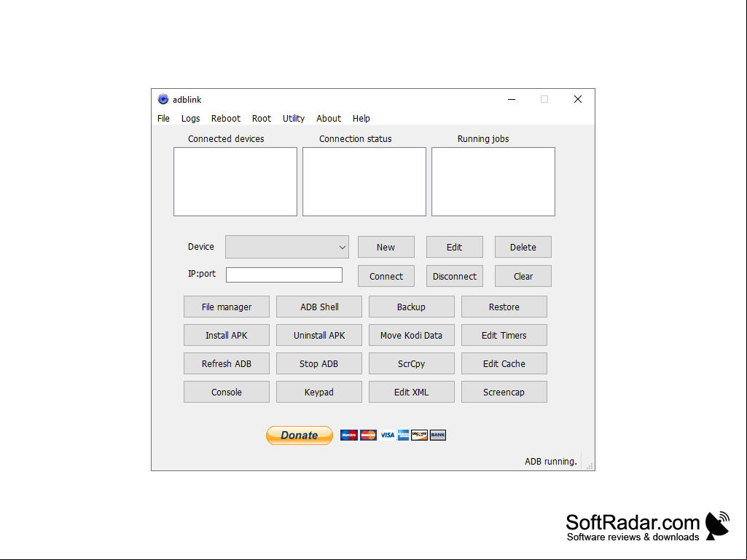This screenshot has height=560, width=747.
Task: Click the Backup button
Action: point(412,307)
